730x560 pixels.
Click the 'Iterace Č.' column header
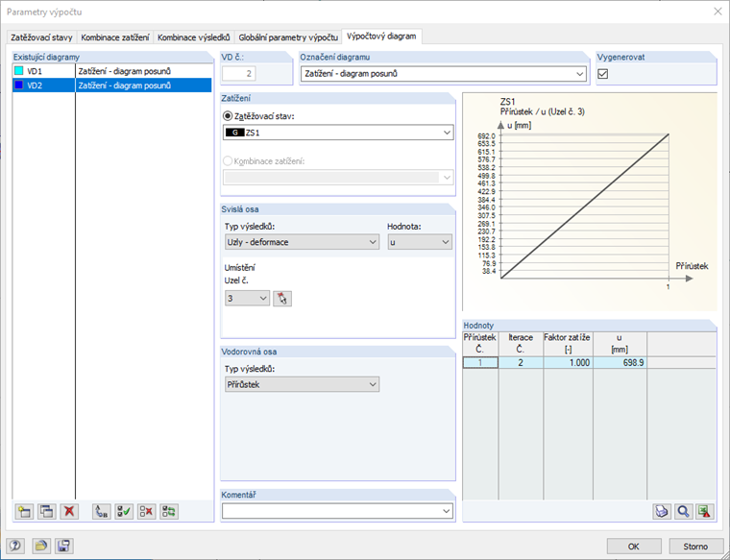coord(521,344)
